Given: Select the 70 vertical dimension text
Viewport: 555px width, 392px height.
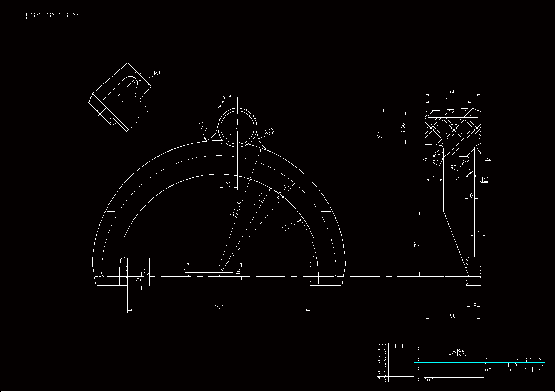Looking at the screenshot, I should coord(417,244).
